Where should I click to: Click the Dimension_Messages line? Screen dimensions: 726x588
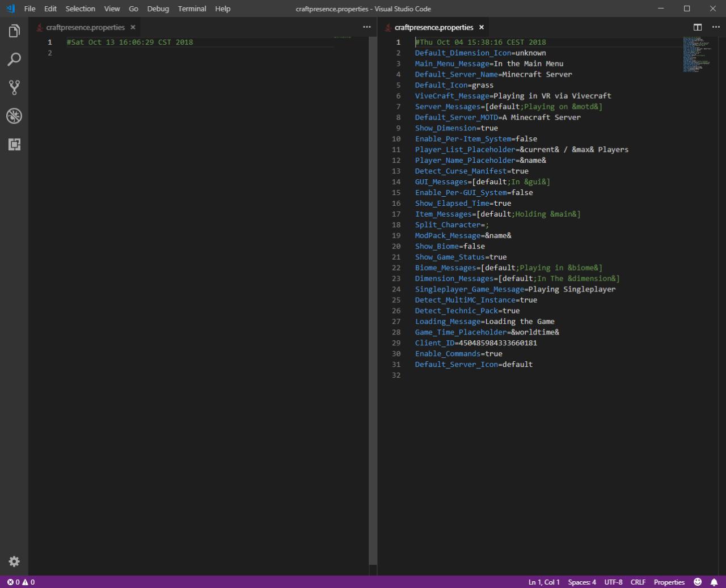(517, 279)
